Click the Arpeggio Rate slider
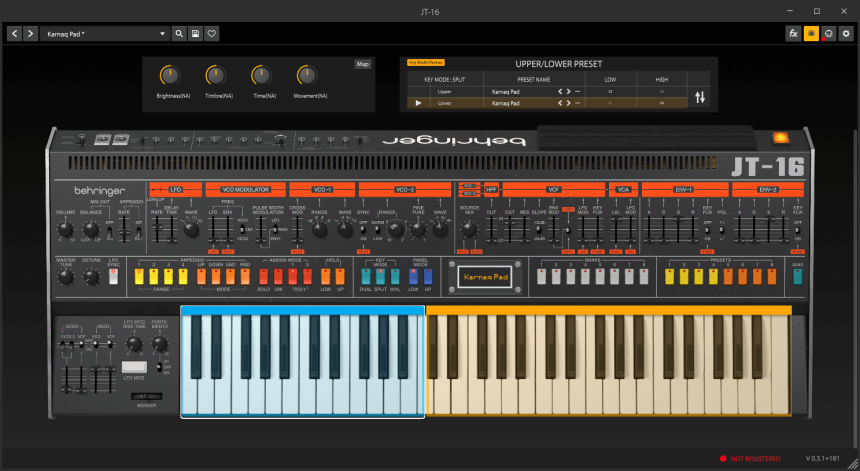The height and width of the screenshot is (471, 860). (x=125, y=230)
